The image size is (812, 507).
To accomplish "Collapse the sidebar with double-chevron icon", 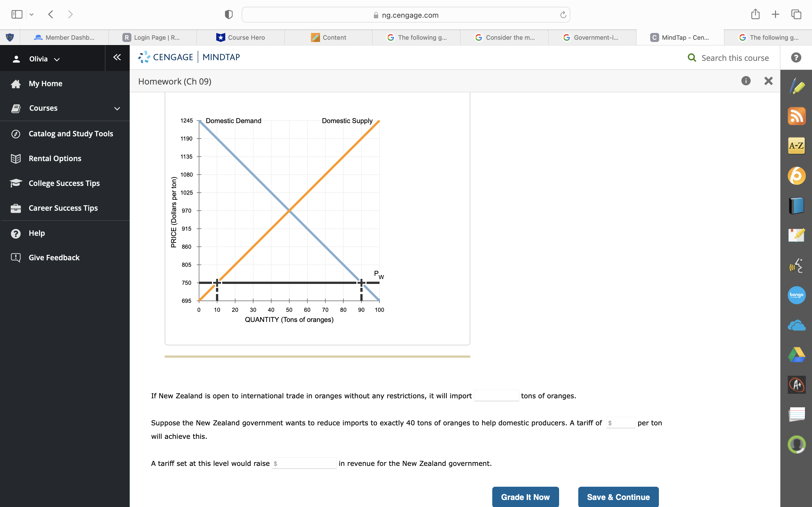I will pyautogui.click(x=117, y=57).
